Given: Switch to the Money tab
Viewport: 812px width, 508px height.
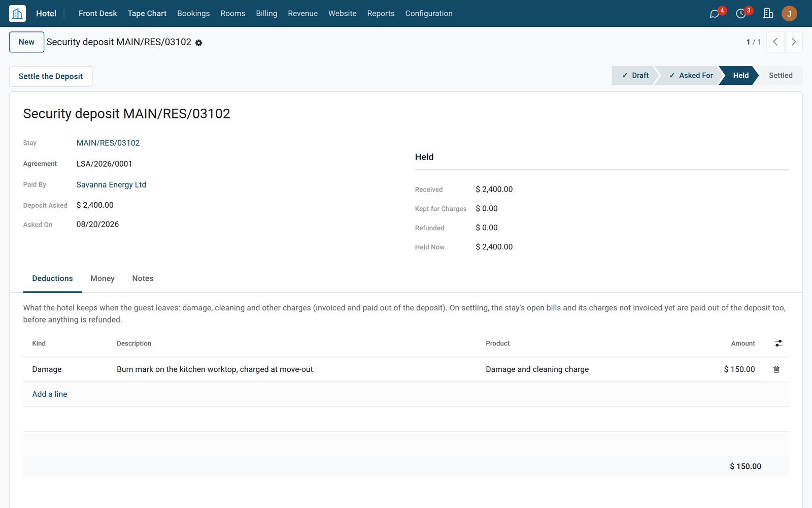Looking at the screenshot, I should click(x=103, y=278).
